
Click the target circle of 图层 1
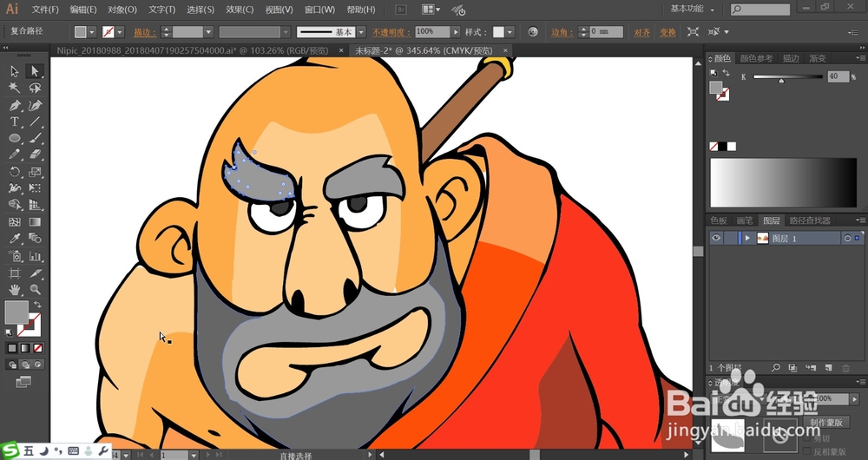point(847,238)
